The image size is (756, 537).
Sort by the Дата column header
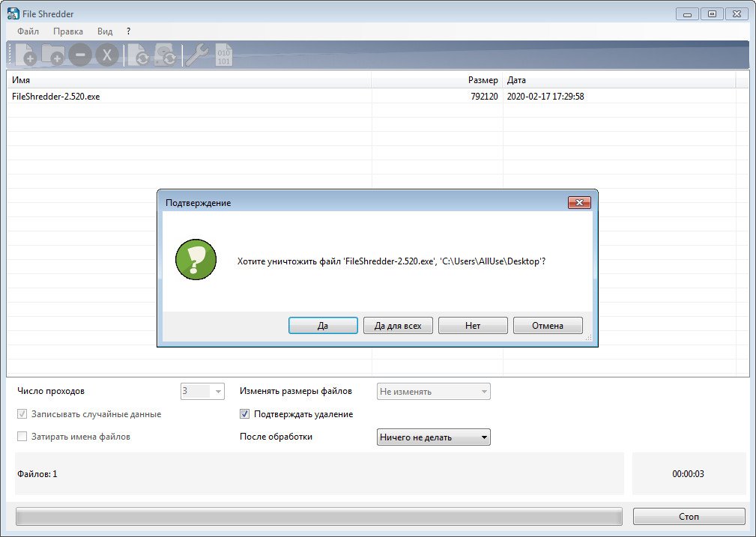pyautogui.click(x=619, y=80)
